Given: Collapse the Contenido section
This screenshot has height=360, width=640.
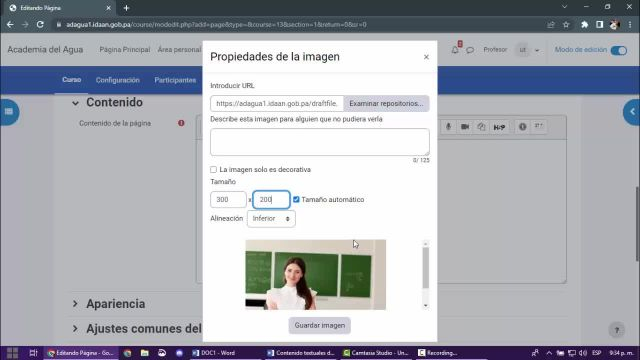Looking at the screenshot, I should (75, 103).
